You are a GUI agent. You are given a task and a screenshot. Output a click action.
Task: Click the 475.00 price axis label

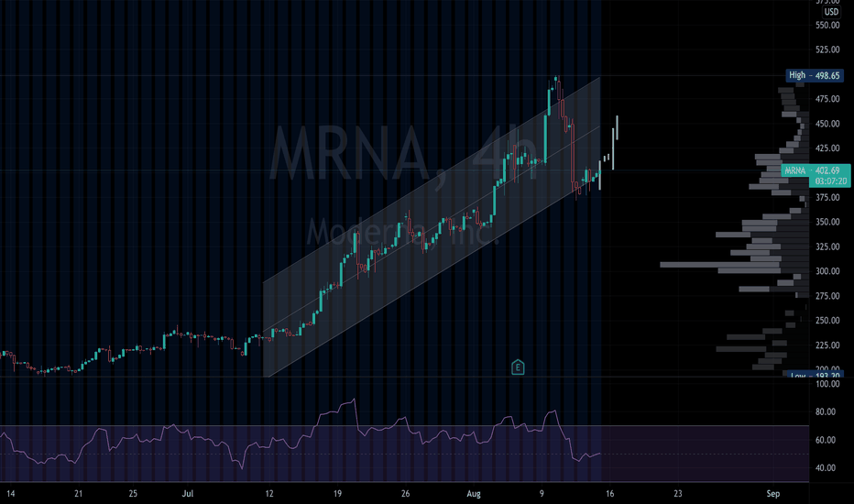point(827,99)
